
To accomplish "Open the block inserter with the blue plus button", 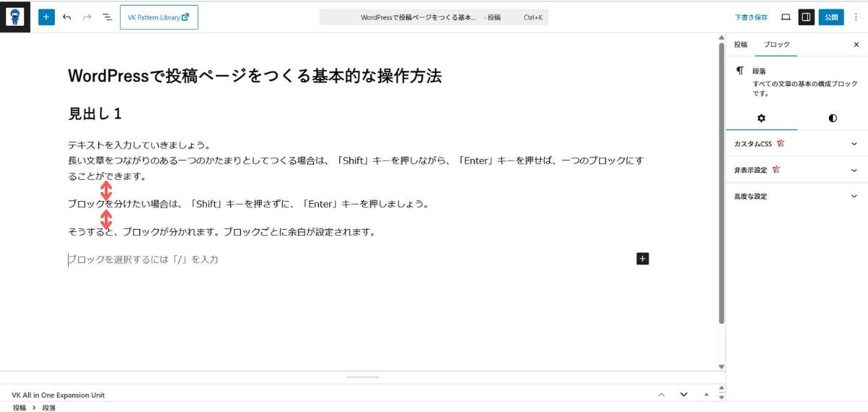I will pyautogui.click(x=46, y=17).
